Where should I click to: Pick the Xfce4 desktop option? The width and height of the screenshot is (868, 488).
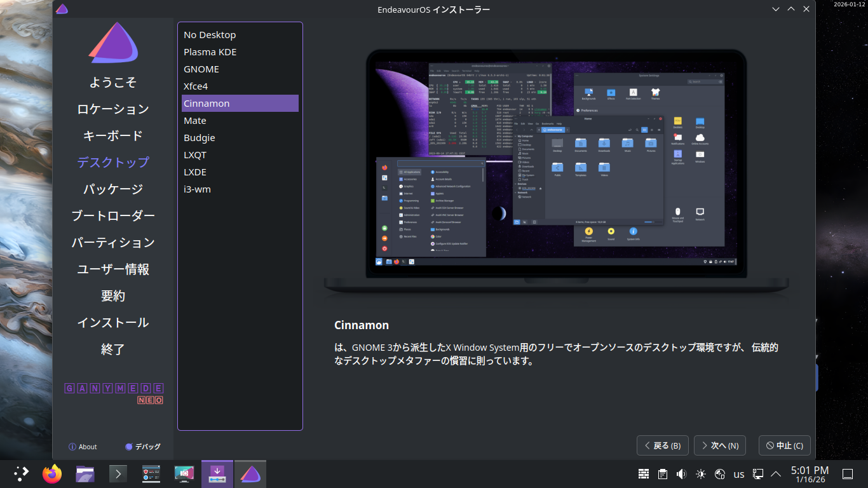196,86
